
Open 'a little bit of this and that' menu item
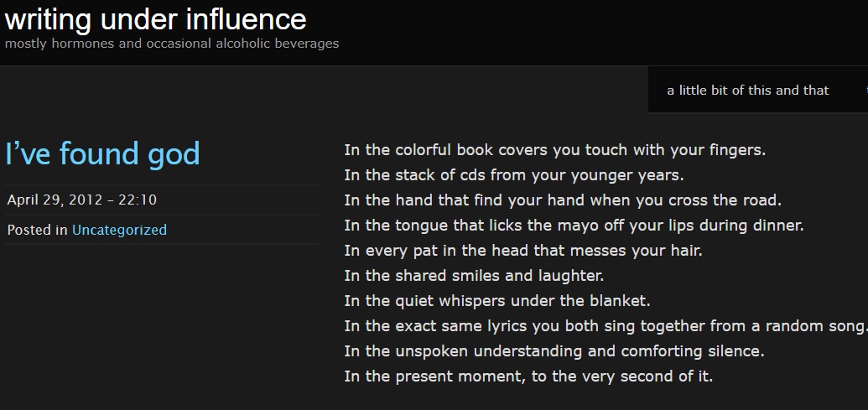(x=747, y=91)
